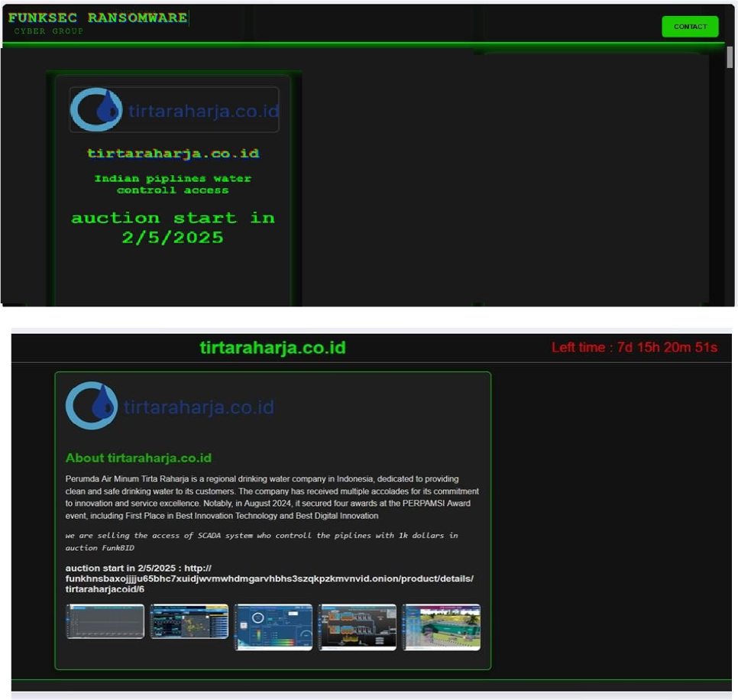Open the fifth thumbnail with the 3D facility view
This screenshot has height=700, width=738.
pyautogui.click(x=442, y=627)
